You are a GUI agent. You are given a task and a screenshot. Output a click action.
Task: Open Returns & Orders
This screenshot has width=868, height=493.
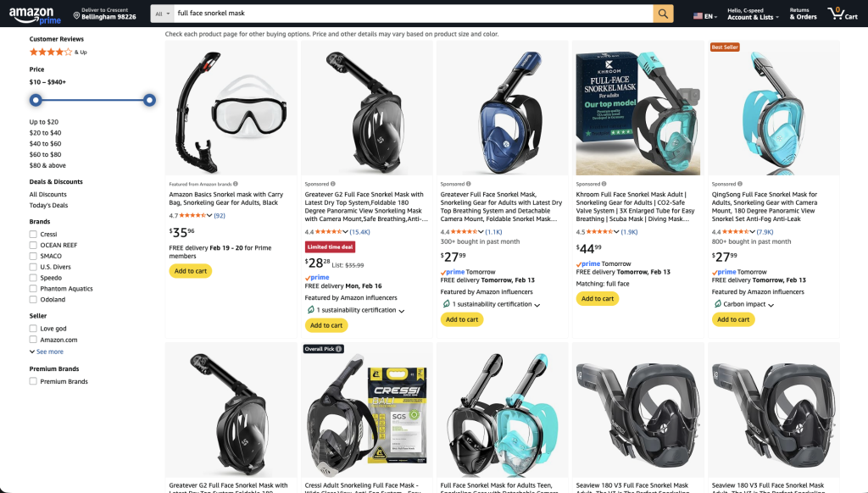[x=804, y=14]
